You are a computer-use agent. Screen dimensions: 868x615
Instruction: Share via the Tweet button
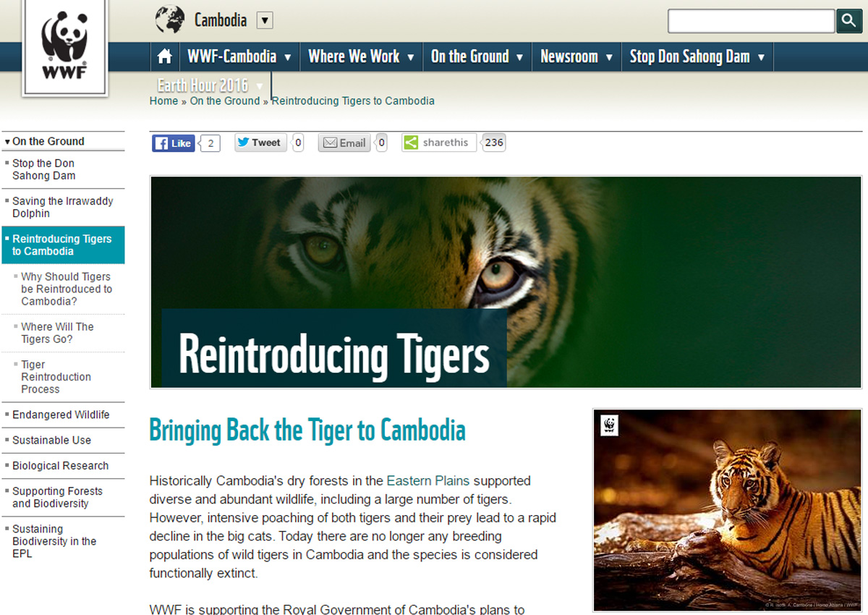[x=260, y=143]
